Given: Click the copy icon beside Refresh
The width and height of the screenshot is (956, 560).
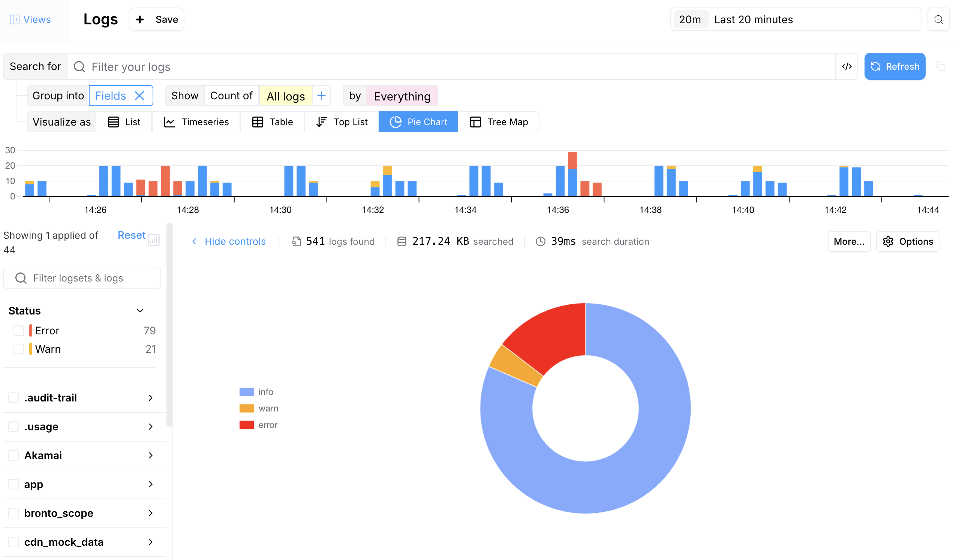Looking at the screenshot, I should [941, 66].
